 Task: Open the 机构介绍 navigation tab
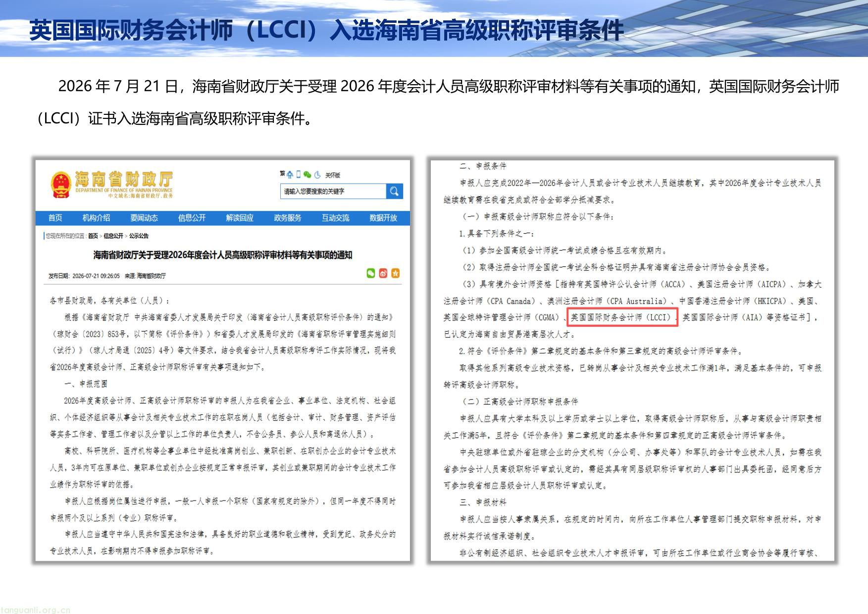pos(96,218)
